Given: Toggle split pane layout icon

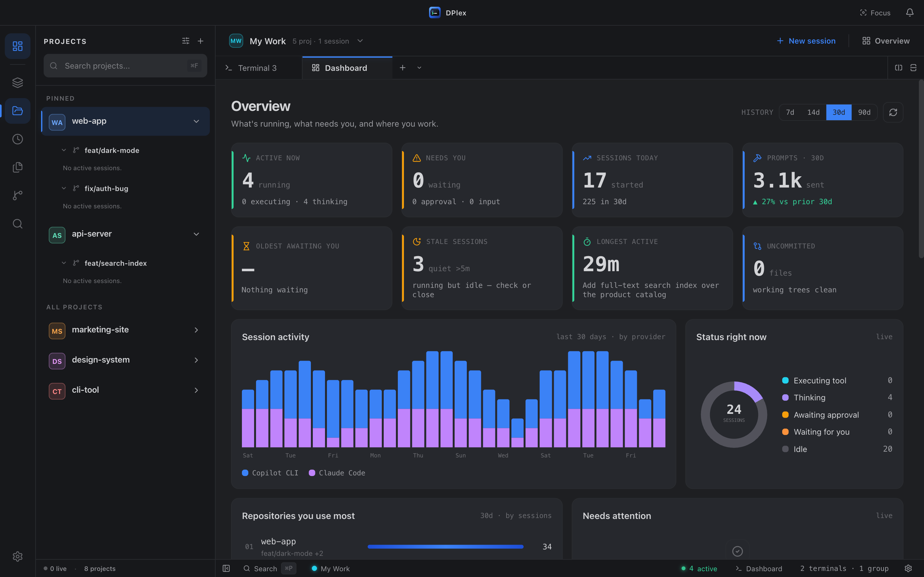Looking at the screenshot, I should [x=898, y=68].
